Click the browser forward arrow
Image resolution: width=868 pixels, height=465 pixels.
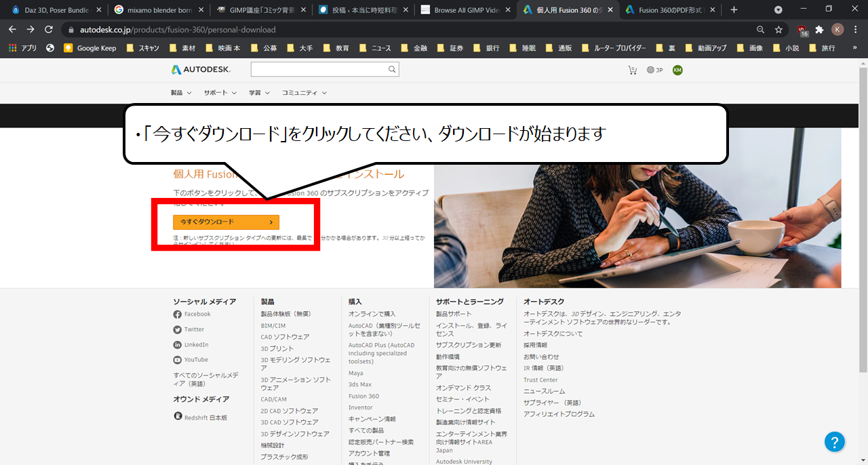(31, 30)
